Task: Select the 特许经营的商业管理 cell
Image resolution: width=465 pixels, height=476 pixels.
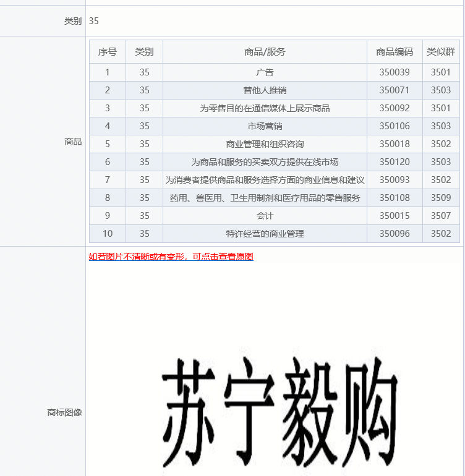Action: (265, 234)
